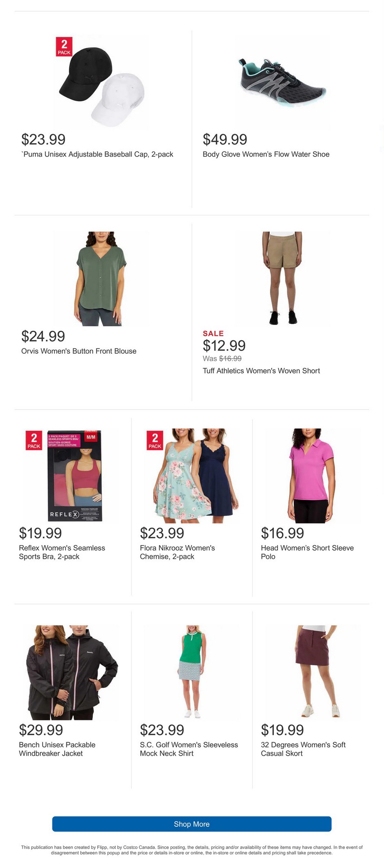View the Bench windbreaker jacket photo
384x868 pixels.
(x=70, y=673)
